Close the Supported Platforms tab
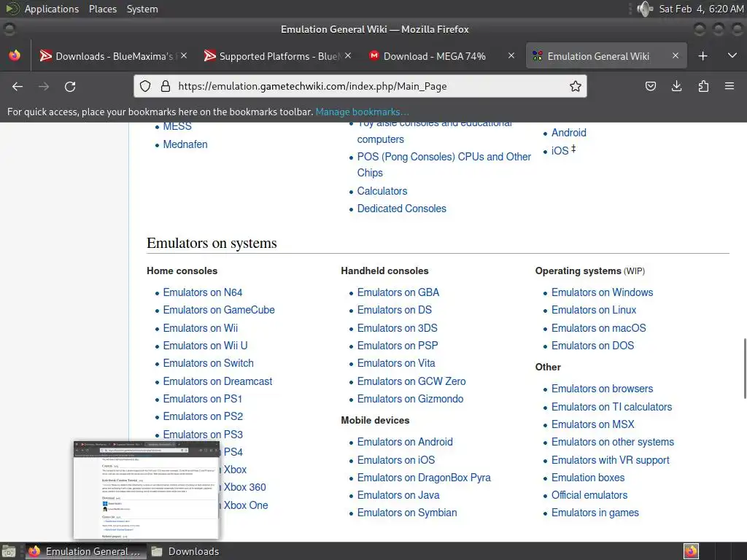 (348, 55)
